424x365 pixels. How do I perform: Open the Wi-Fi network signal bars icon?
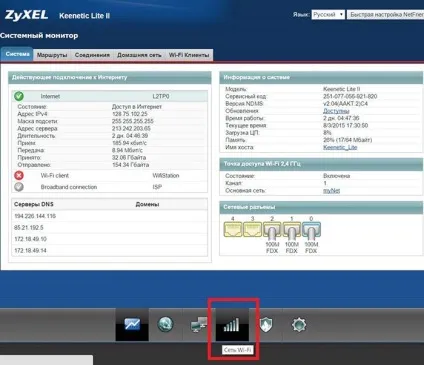[x=232, y=324]
